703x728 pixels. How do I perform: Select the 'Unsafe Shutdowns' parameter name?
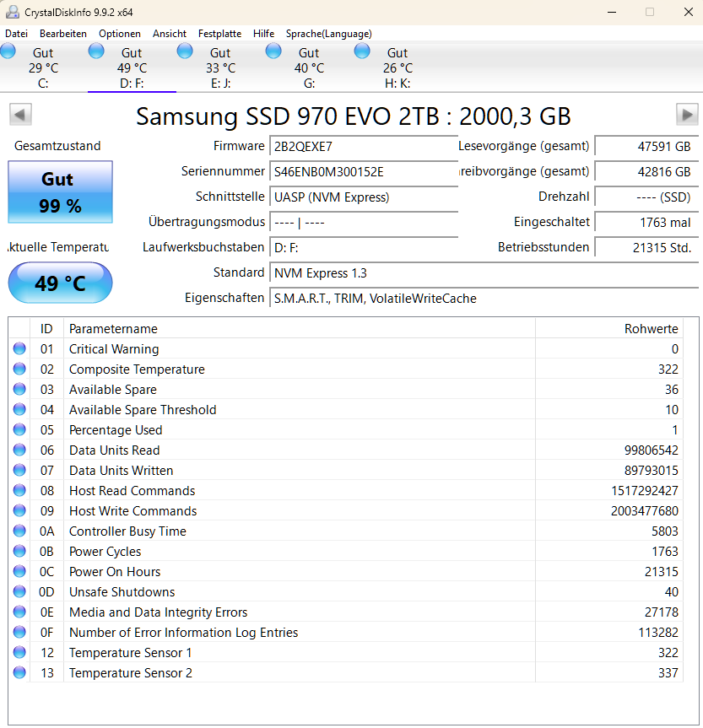122,592
